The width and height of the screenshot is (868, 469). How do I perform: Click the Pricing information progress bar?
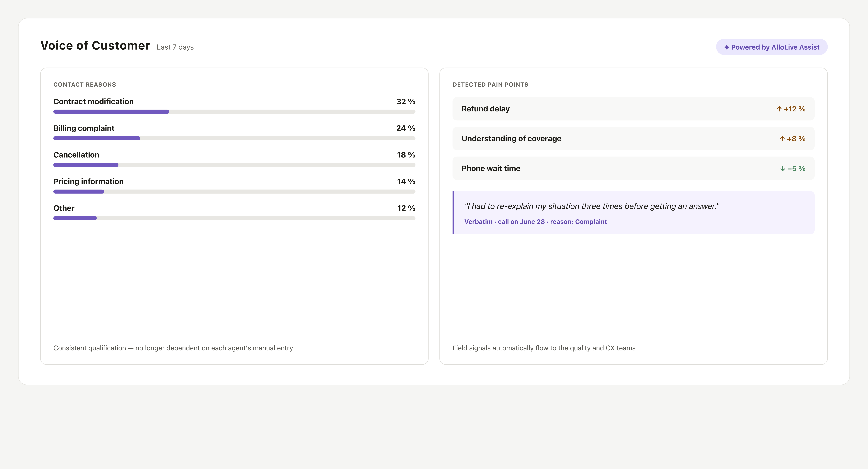click(234, 192)
